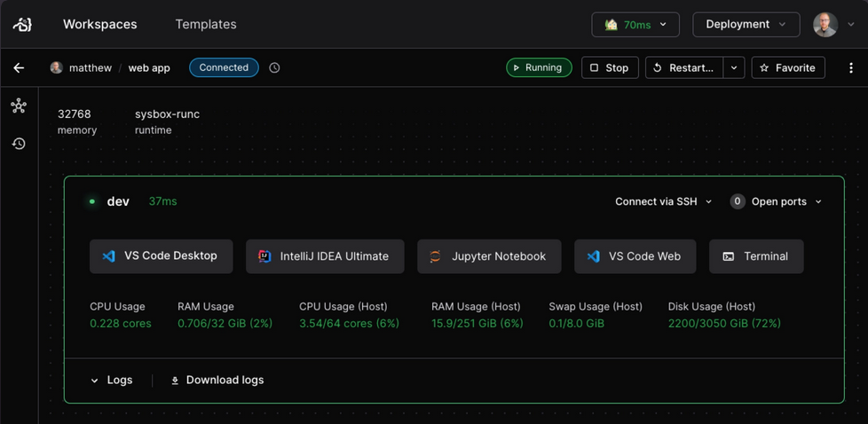Open the three-dot more options menu
This screenshot has width=868, height=424.
coord(851,67)
